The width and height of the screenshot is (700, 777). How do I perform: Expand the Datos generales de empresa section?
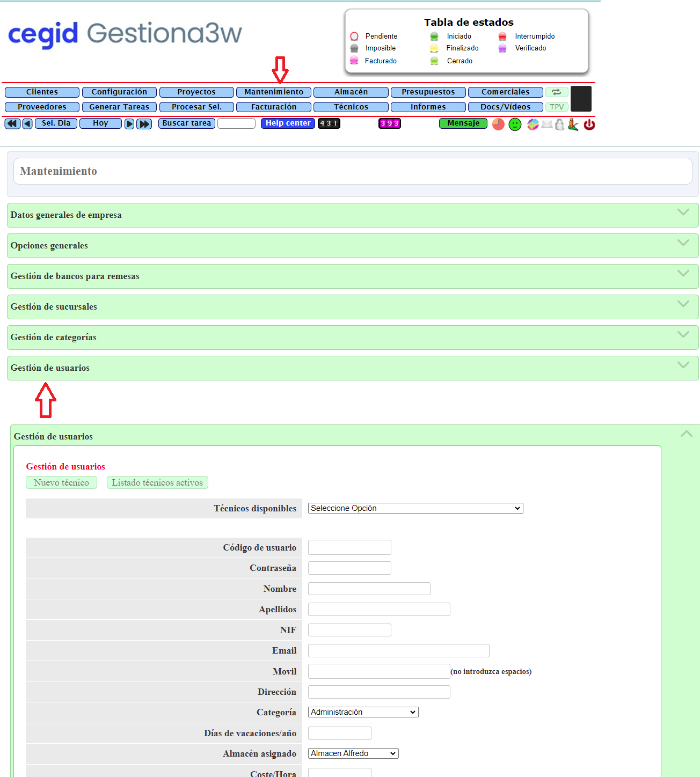point(352,215)
